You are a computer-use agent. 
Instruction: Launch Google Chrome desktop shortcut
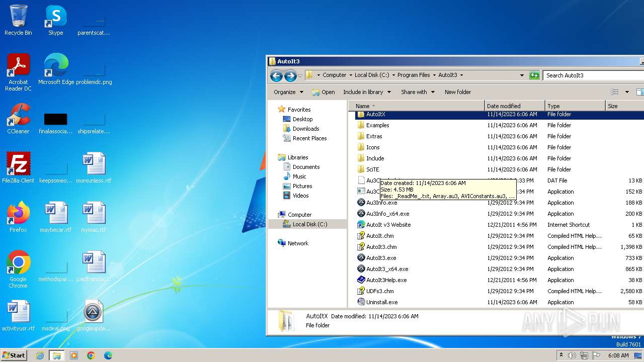coord(18,269)
